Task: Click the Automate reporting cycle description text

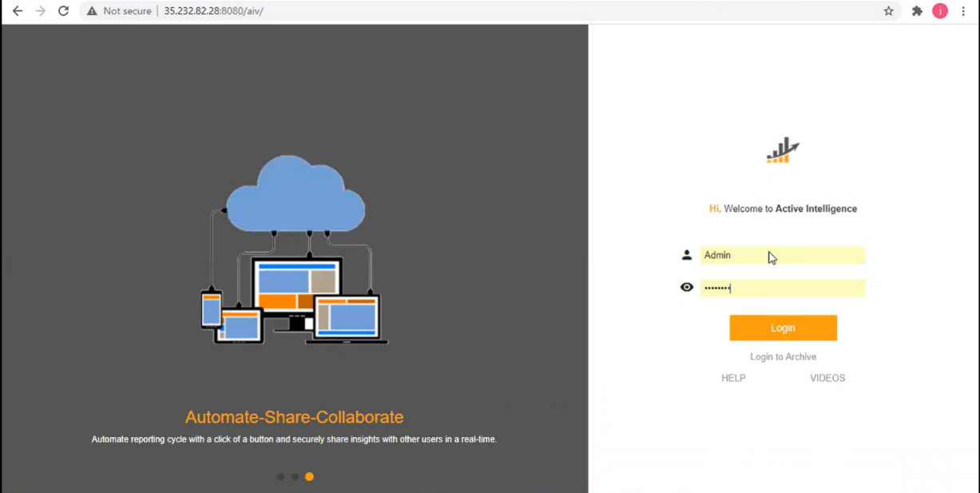Action: pos(294,439)
